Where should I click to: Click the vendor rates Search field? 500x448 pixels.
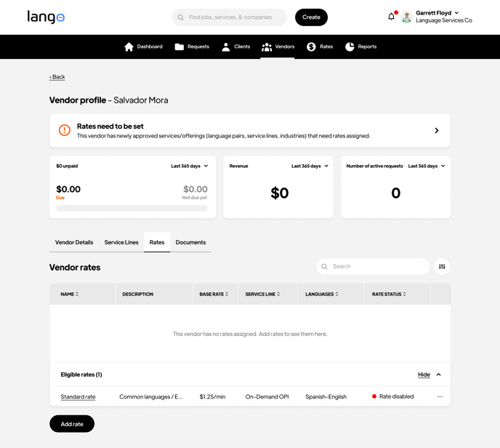click(378, 267)
